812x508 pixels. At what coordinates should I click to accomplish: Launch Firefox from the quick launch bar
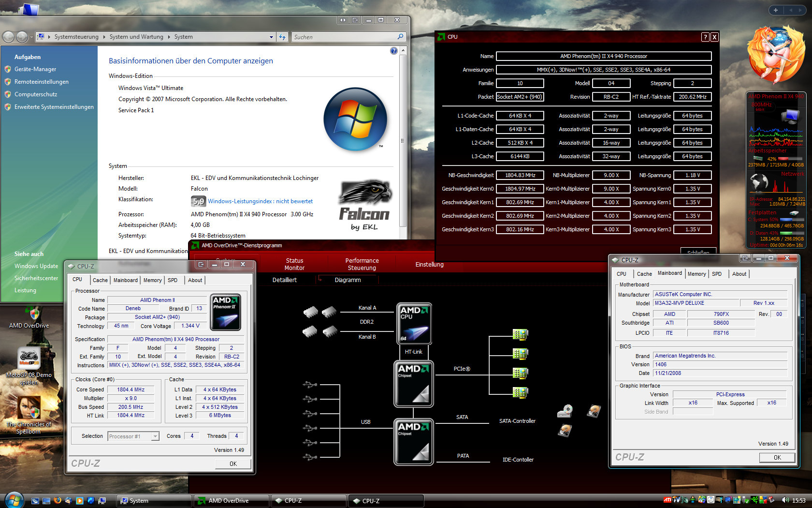[x=58, y=501]
